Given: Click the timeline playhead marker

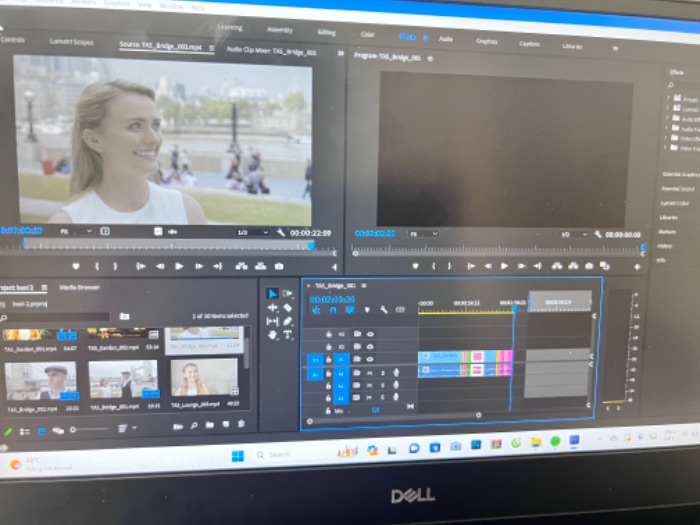Looking at the screenshot, I should click(514, 308).
